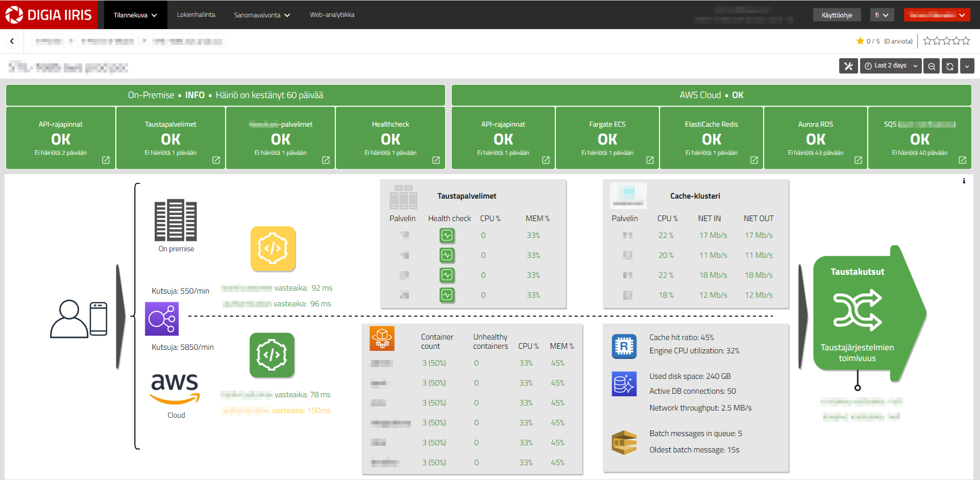The height and width of the screenshot is (480, 980).
Task: Click 'Oldest batch message: 15s' text
Action: coord(694,450)
